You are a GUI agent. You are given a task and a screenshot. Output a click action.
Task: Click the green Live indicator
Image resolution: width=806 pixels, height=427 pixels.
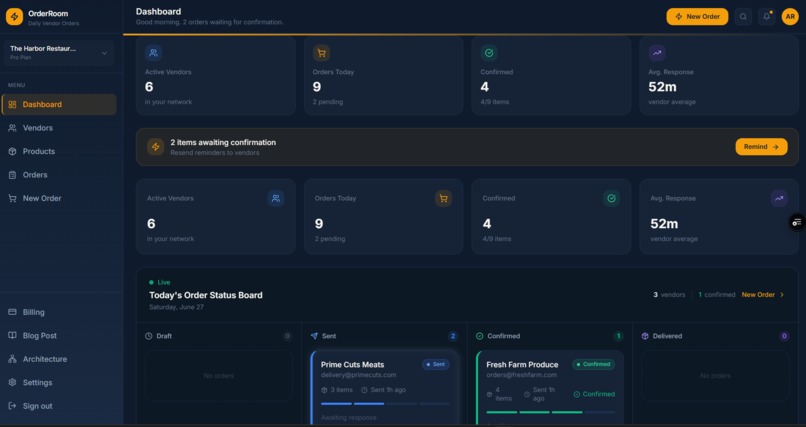point(159,282)
